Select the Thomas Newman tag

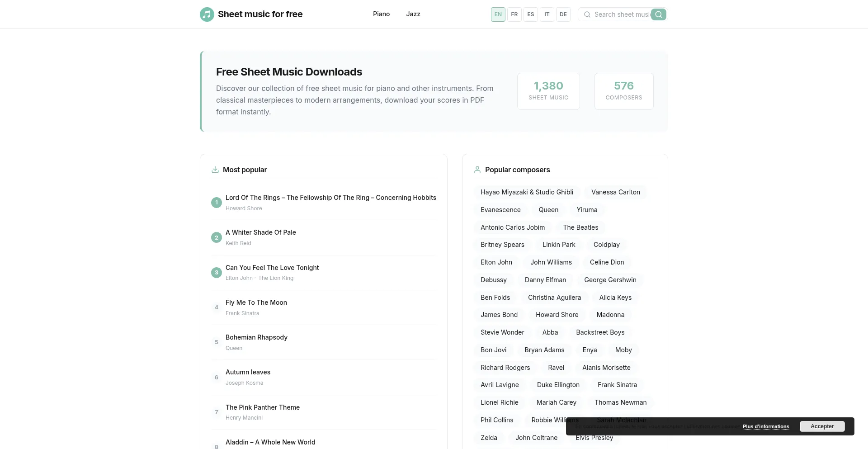tap(621, 402)
